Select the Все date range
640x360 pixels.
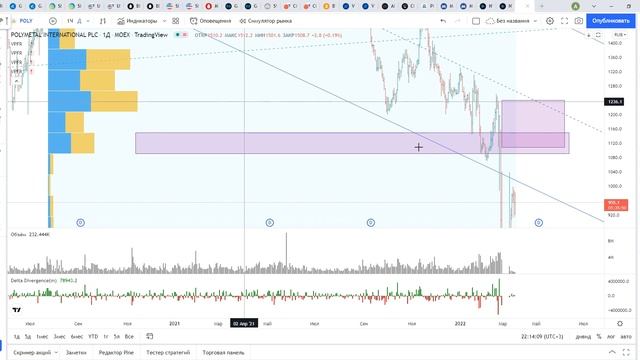coord(129,337)
